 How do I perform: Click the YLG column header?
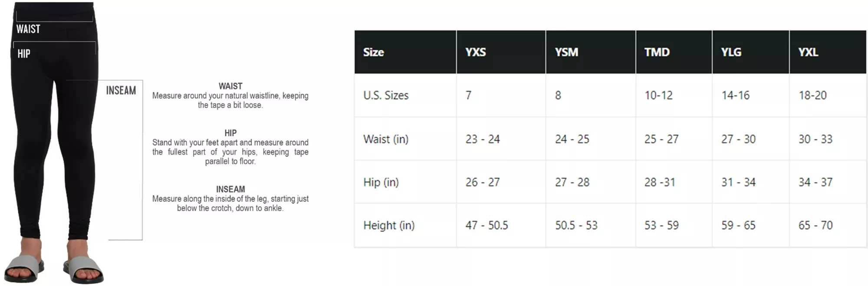point(731,52)
